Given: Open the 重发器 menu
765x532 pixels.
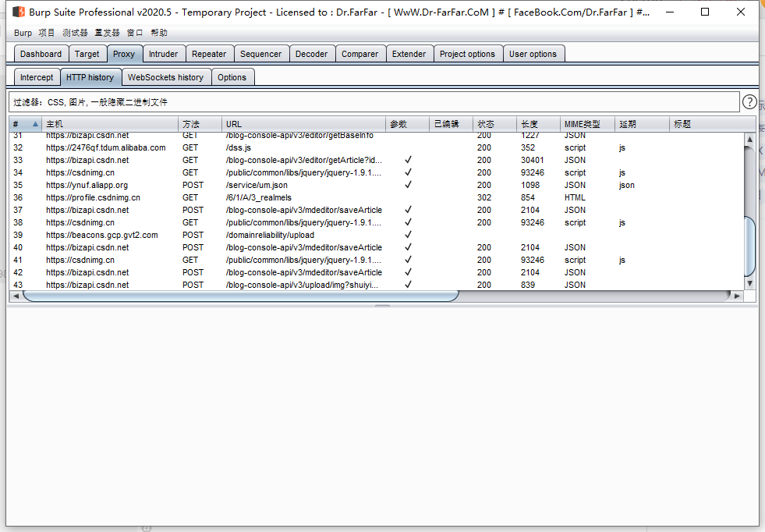Looking at the screenshot, I should pyautogui.click(x=108, y=33).
